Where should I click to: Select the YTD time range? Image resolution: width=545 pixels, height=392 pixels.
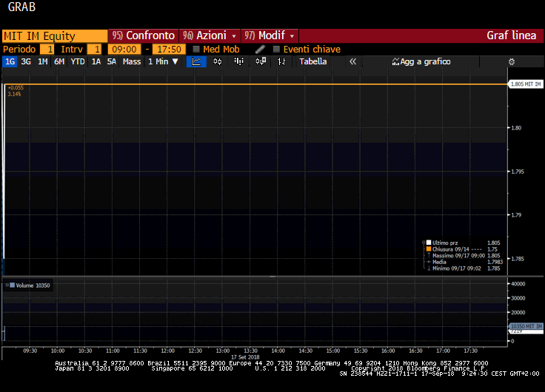tap(77, 62)
